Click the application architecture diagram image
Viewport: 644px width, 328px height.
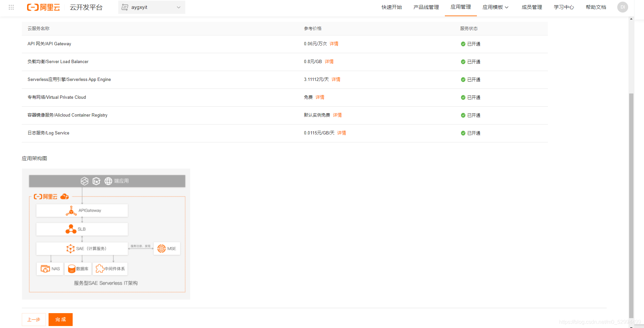[x=106, y=234]
